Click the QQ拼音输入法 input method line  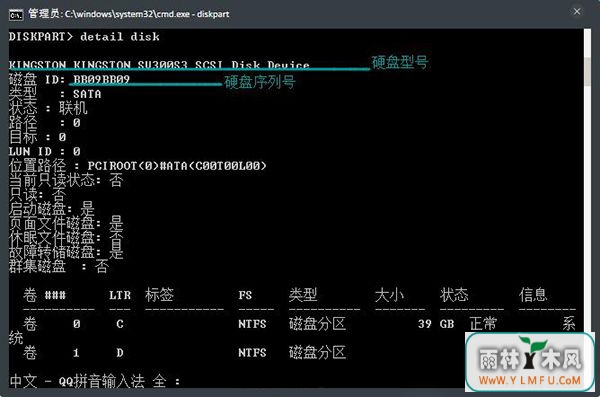(x=95, y=381)
